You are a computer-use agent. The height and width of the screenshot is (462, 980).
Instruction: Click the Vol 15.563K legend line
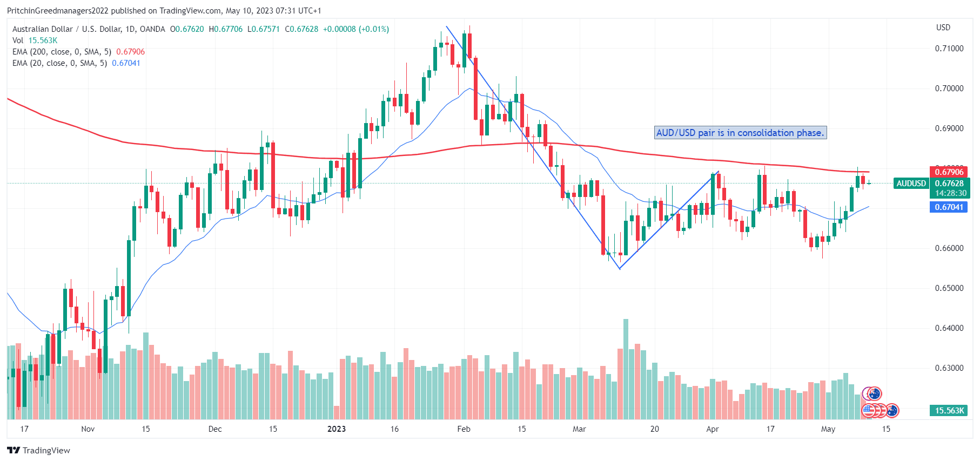35,40
